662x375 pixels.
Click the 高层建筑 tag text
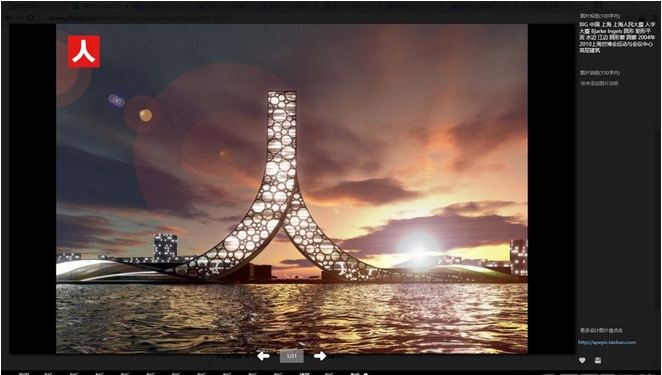coord(589,50)
